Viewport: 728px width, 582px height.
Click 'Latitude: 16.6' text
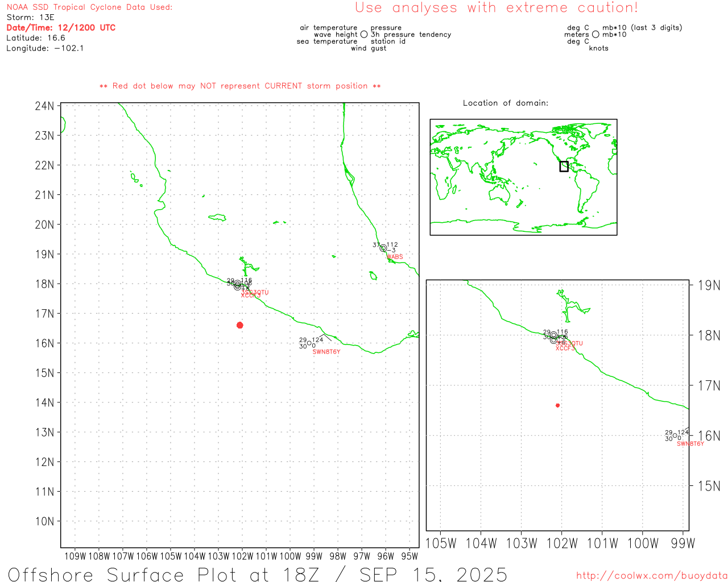(36, 38)
